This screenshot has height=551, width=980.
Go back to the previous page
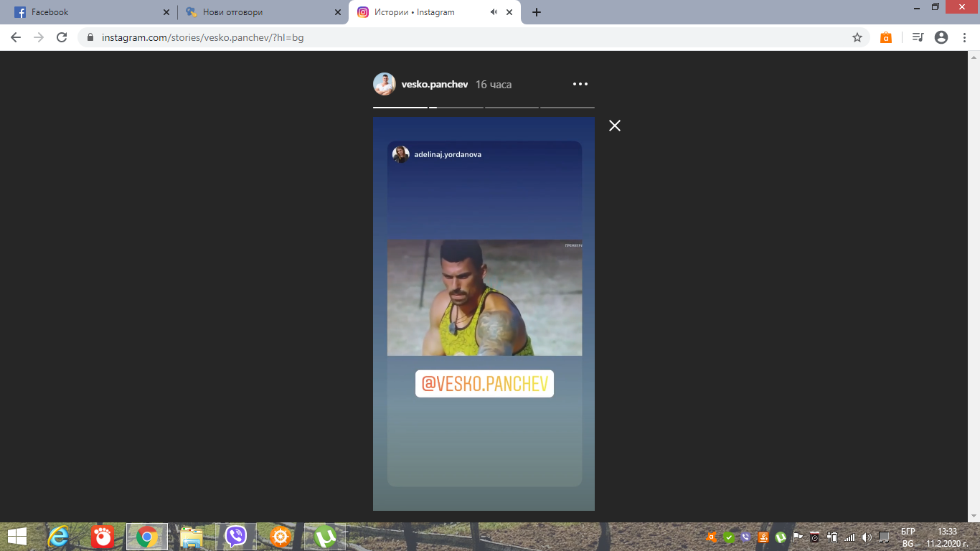[16, 37]
